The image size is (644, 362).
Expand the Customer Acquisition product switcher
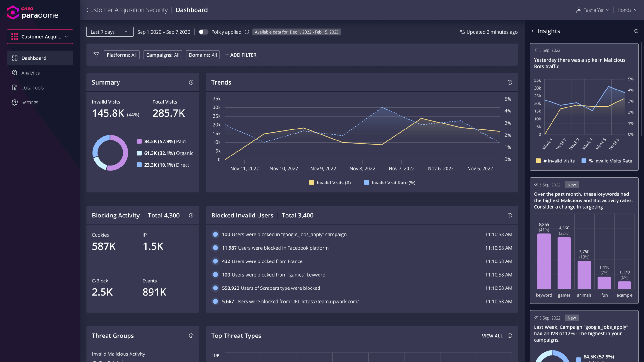40,37
